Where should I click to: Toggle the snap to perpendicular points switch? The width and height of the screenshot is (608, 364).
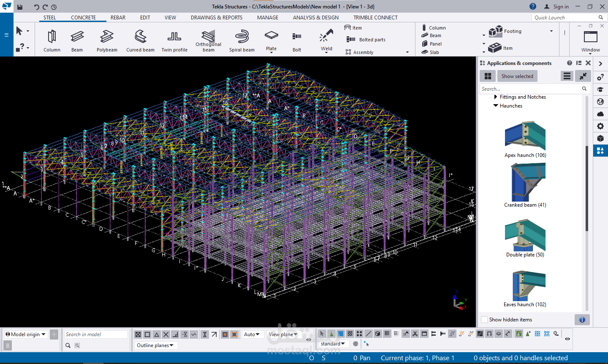point(175,334)
